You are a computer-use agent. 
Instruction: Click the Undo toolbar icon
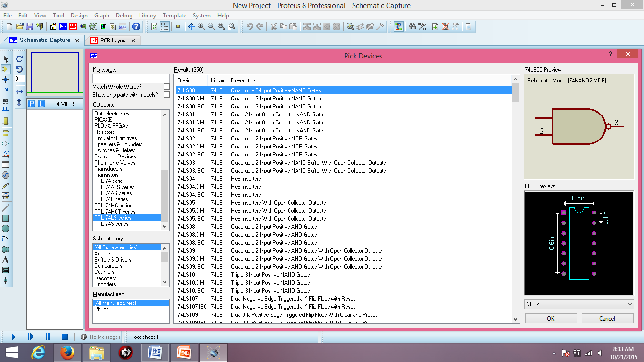pyautogui.click(x=250, y=27)
